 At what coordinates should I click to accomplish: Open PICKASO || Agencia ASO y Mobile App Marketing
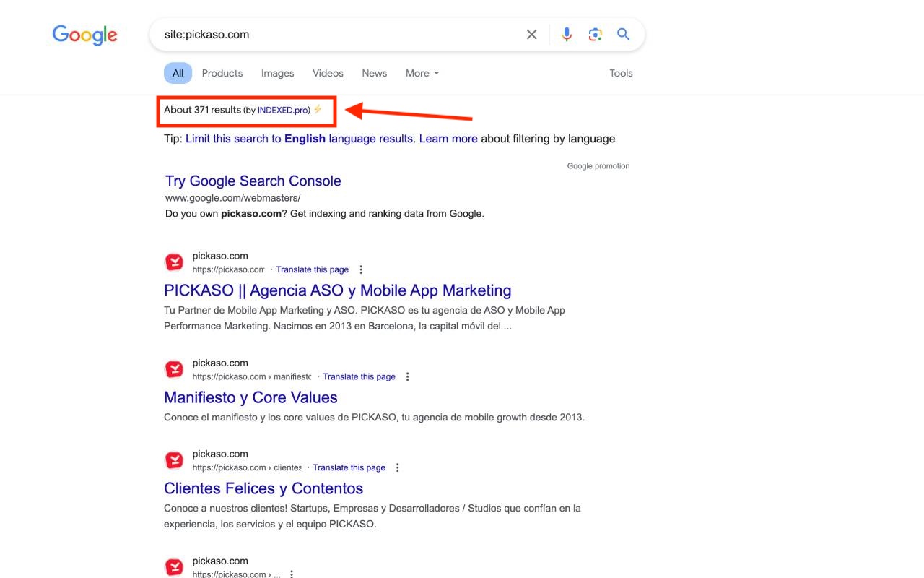[x=337, y=290]
